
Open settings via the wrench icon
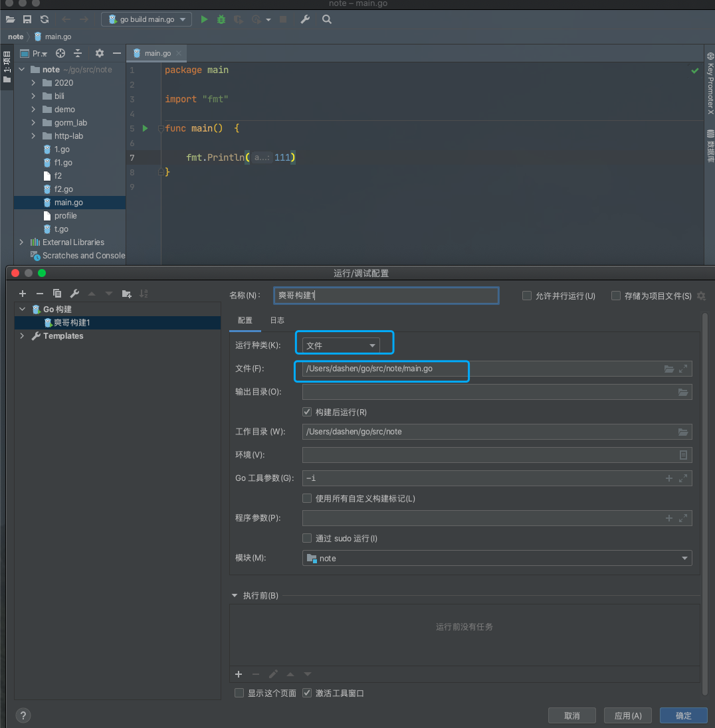pyautogui.click(x=305, y=20)
